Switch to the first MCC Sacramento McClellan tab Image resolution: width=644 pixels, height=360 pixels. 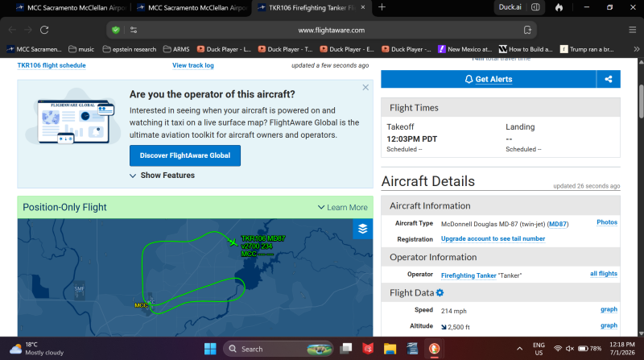[x=71, y=8]
